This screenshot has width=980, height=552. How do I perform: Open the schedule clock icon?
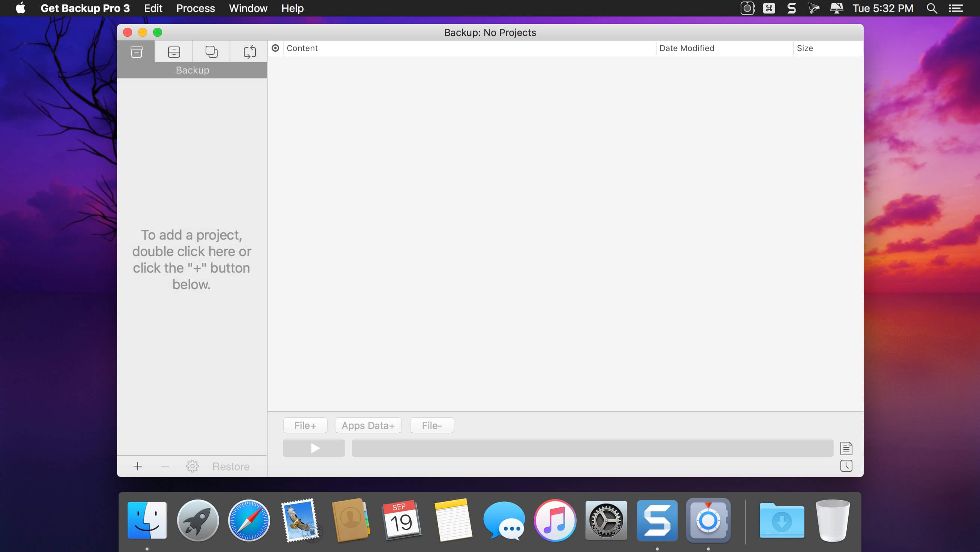point(846,466)
